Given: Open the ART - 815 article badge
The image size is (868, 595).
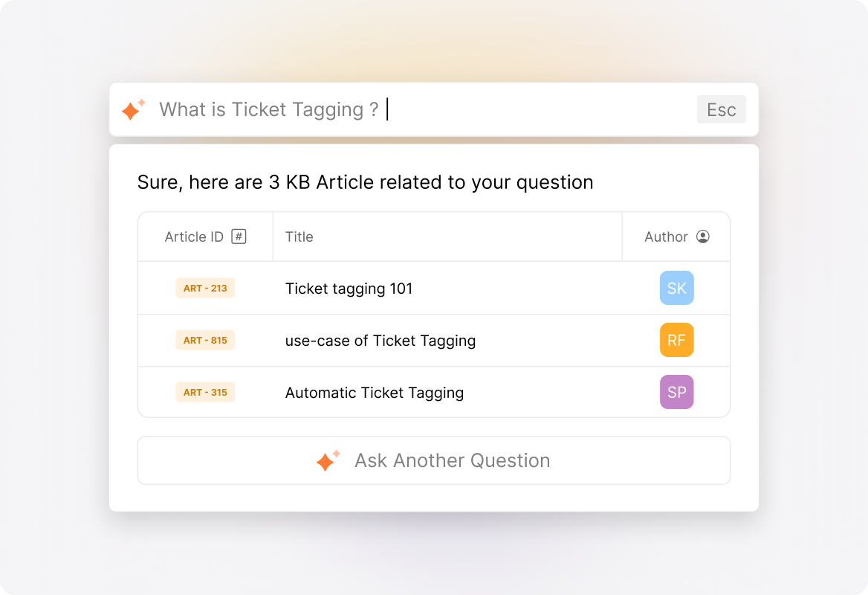Looking at the screenshot, I should point(205,340).
